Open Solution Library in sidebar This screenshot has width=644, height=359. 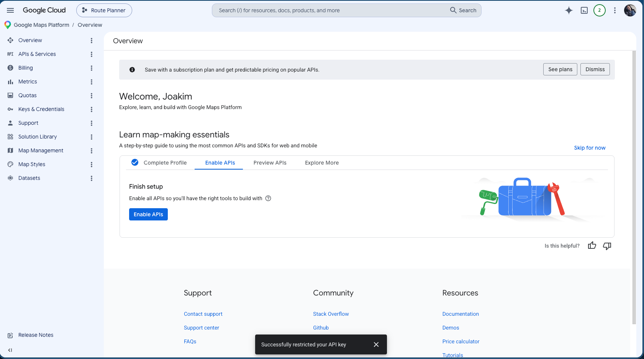click(38, 137)
